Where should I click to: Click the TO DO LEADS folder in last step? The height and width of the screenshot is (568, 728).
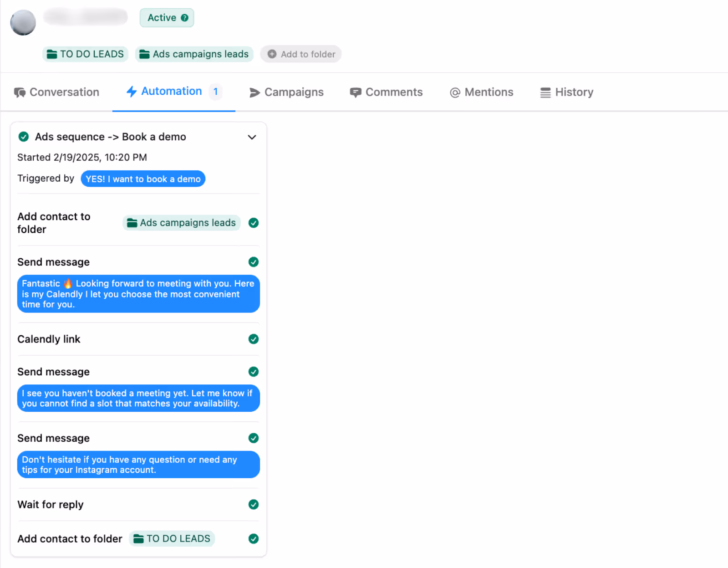172,539
